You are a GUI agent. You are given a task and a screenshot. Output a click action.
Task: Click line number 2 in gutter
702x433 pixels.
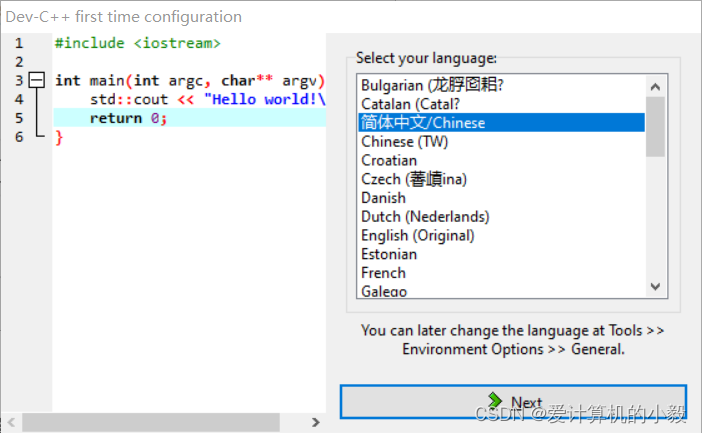click(19, 61)
